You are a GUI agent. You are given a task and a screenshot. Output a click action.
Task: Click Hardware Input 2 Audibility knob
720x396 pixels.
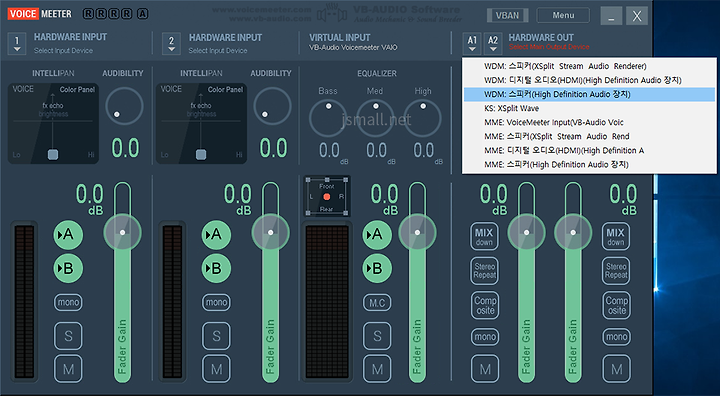(272, 106)
